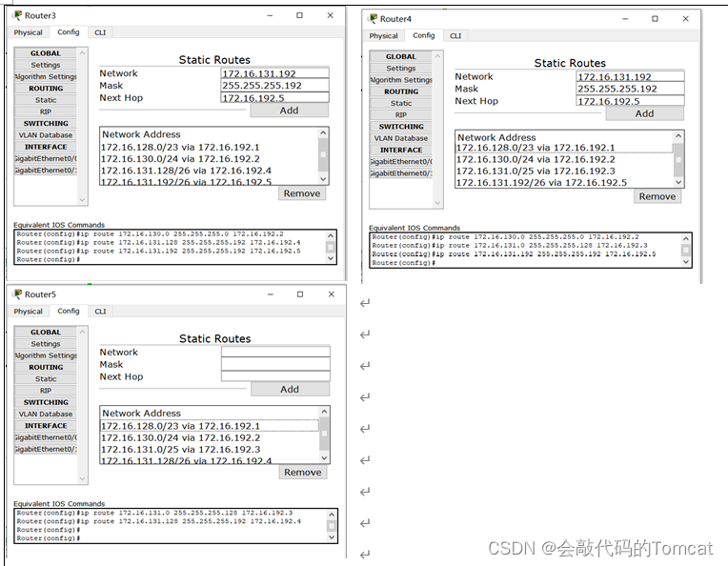
Task: Click the Next Hop field in Router3
Action: [x=274, y=97]
